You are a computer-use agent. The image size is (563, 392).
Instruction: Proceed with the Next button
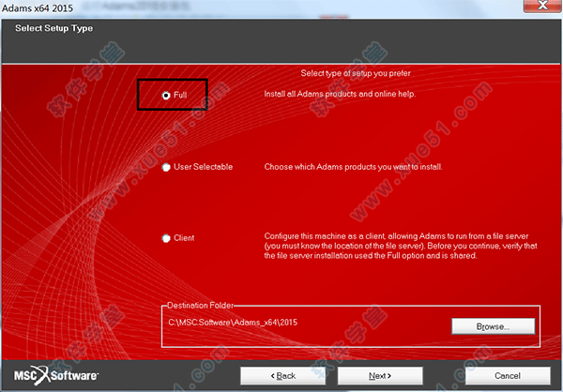coord(380,376)
